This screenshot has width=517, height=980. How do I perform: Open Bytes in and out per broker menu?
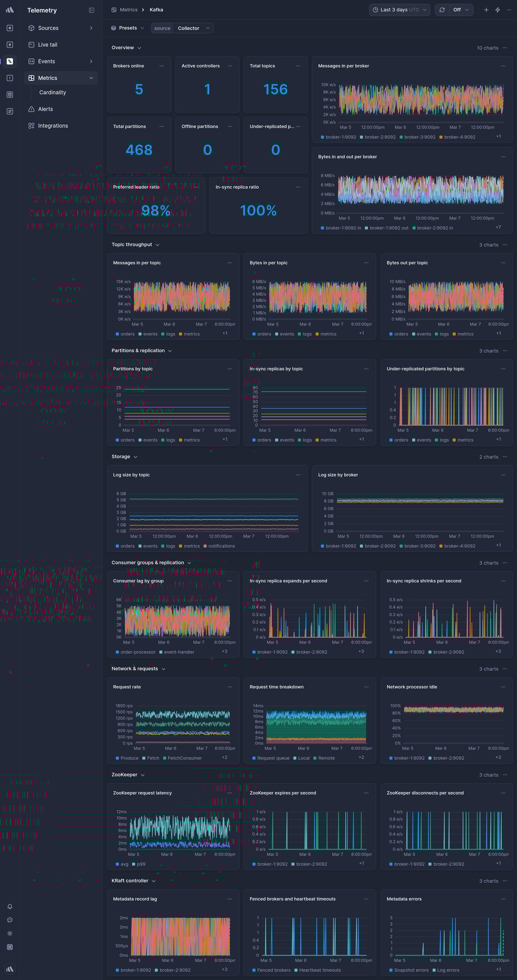tap(503, 157)
